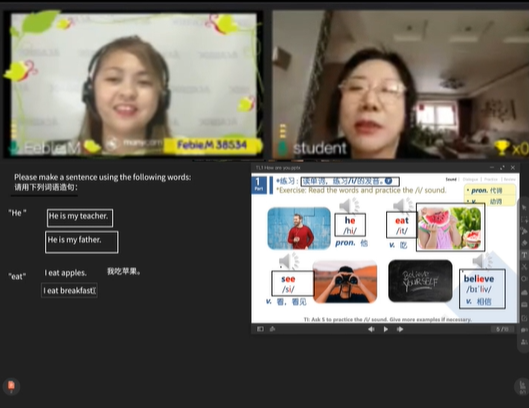This screenshot has height=408, width=529.
Task: Go to previous slide
Action: (371, 329)
